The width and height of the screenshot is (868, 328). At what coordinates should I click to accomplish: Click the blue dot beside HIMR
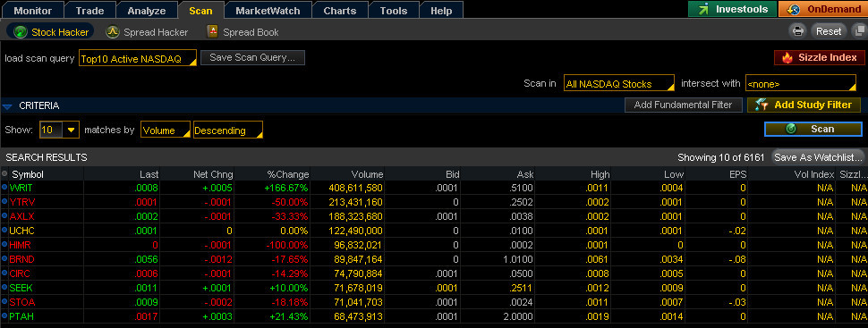click(x=5, y=245)
